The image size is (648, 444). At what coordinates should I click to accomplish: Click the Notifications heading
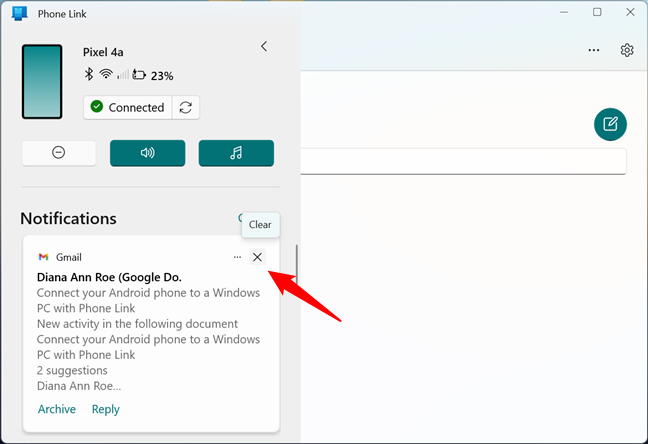click(69, 218)
